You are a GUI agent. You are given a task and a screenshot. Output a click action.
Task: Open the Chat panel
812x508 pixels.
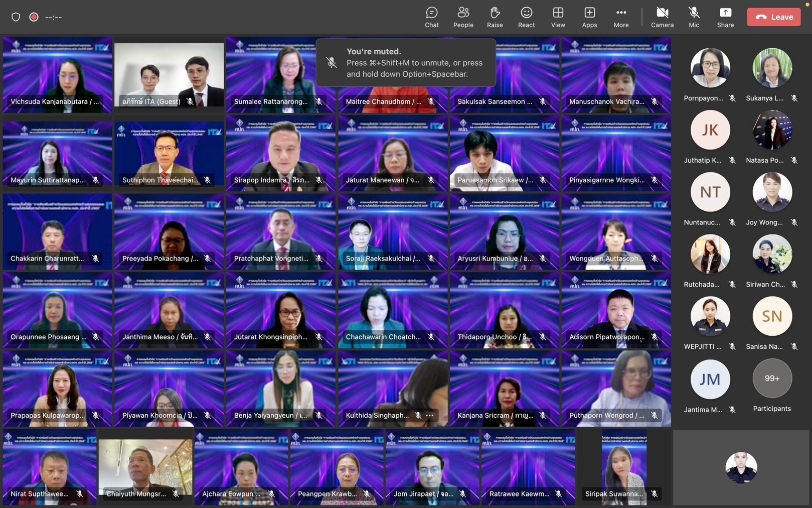tap(431, 17)
